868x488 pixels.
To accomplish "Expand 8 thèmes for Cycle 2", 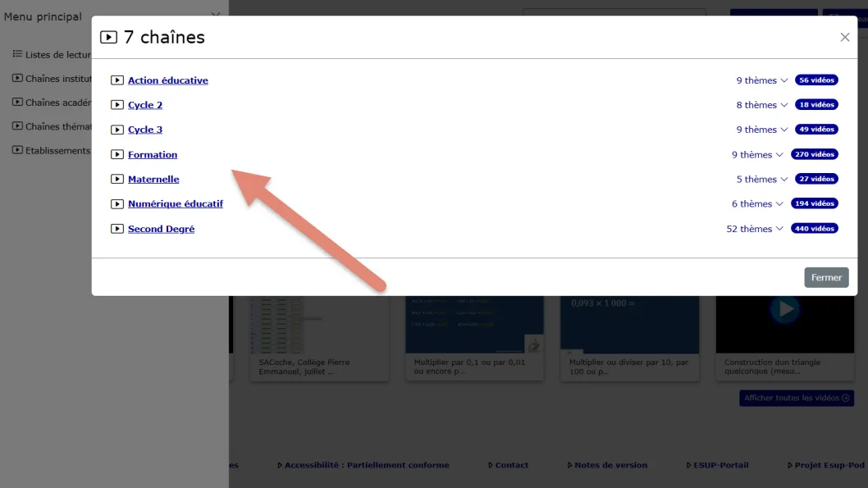I will point(761,105).
